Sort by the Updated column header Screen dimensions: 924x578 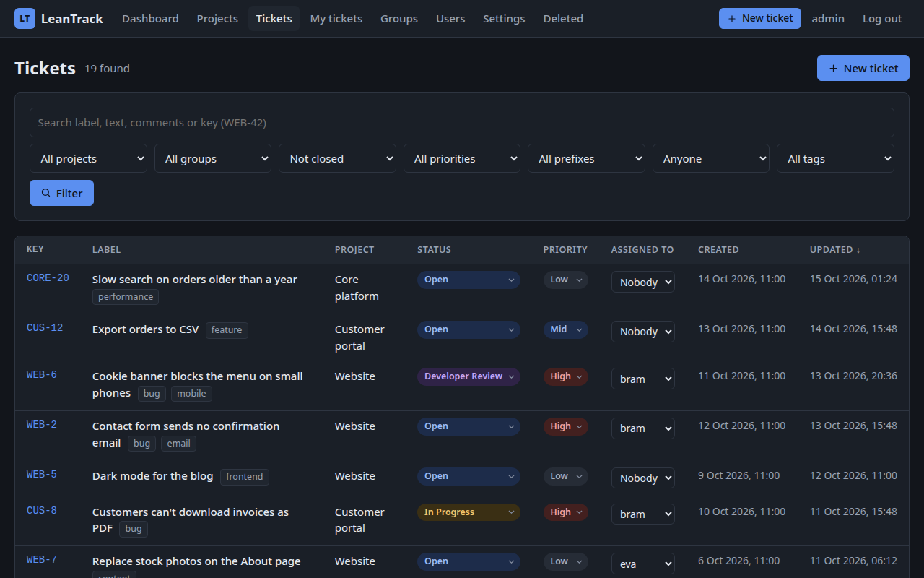click(835, 249)
